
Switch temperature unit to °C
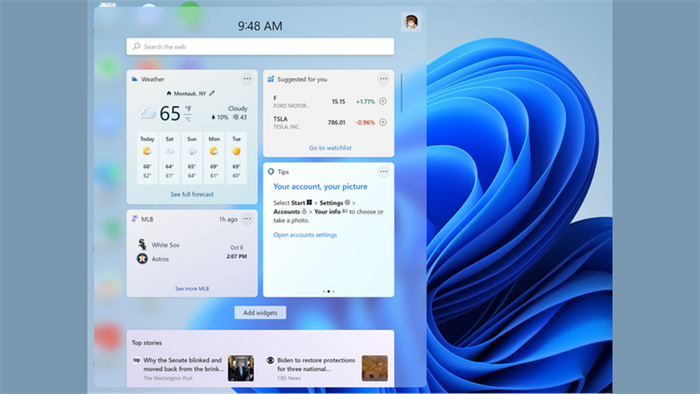click(188, 119)
